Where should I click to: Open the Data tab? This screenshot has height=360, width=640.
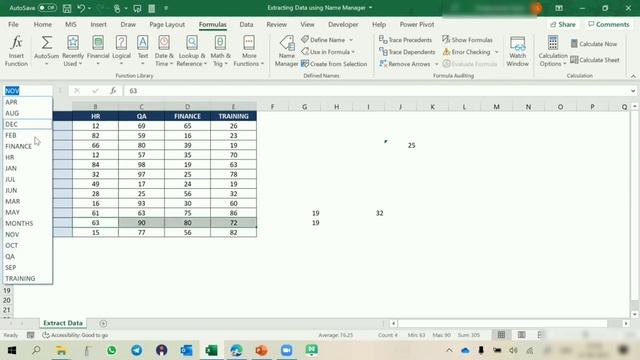pyautogui.click(x=246, y=24)
